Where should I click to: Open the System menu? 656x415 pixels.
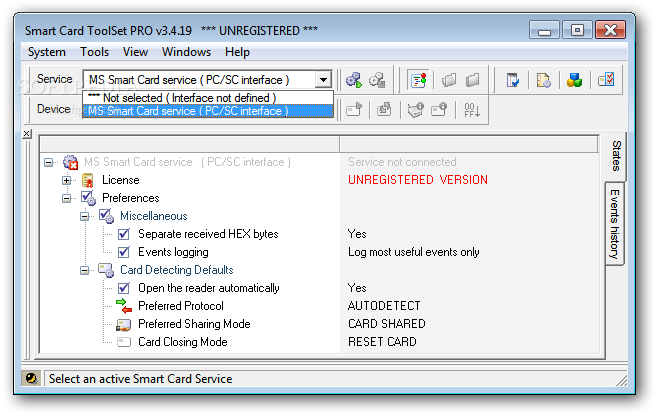click(x=47, y=52)
